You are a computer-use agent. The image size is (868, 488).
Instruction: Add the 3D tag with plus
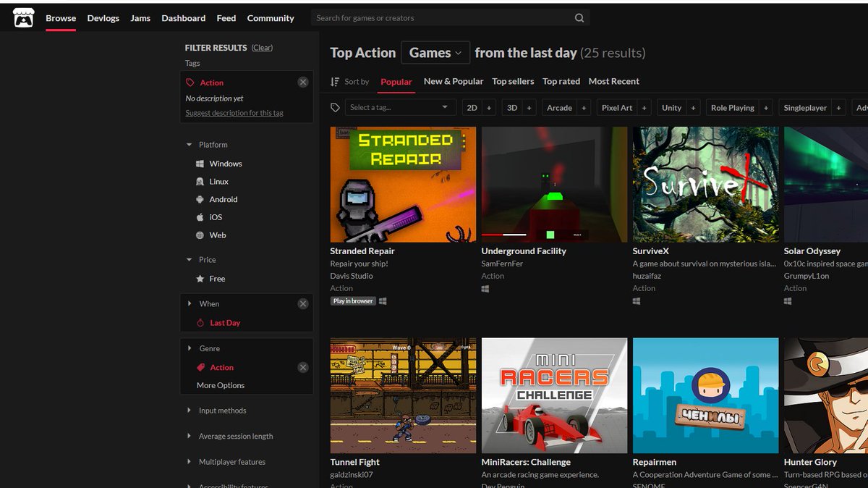pos(529,108)
